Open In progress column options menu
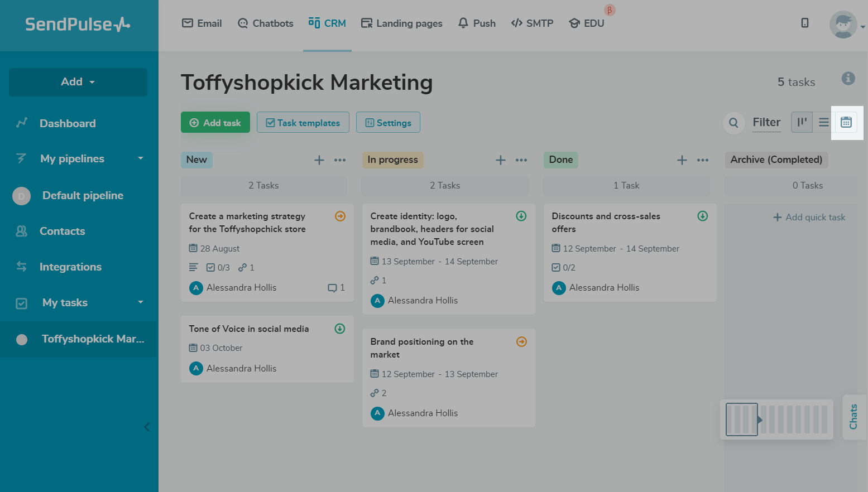 click(x=521, y=160)
